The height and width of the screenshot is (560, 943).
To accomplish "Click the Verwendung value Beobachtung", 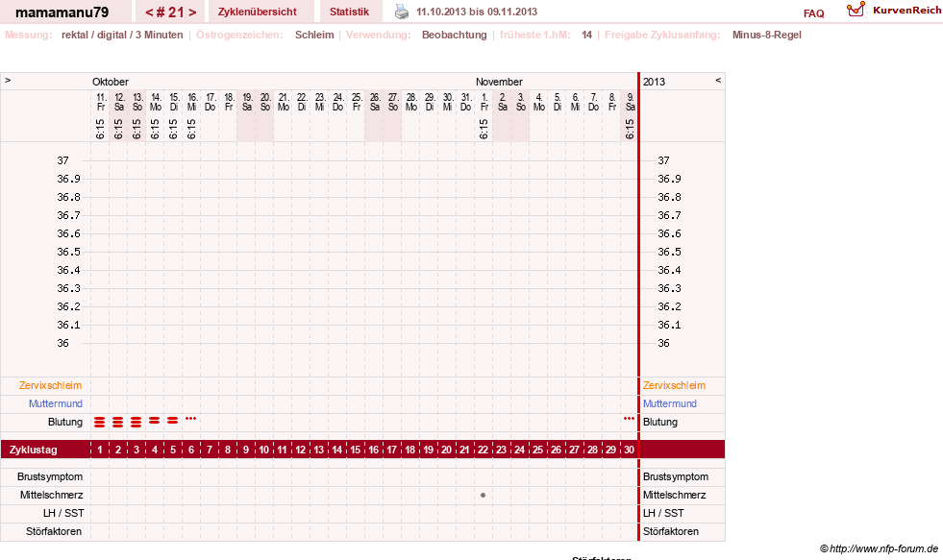I will [x=454, y=35].
